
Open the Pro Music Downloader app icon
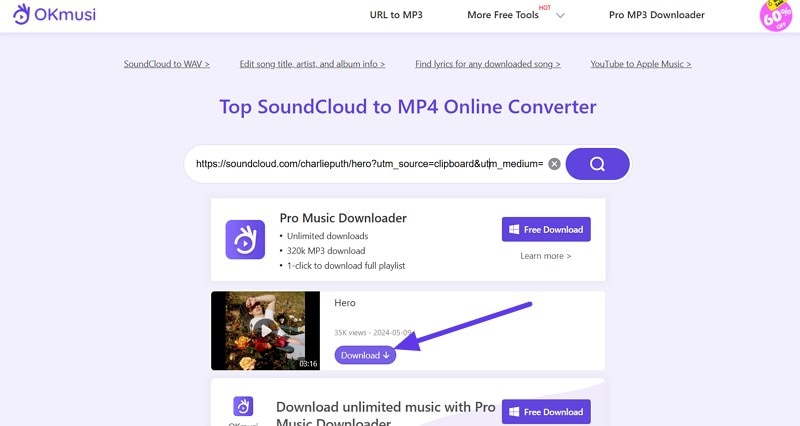(x=245, y=239)
